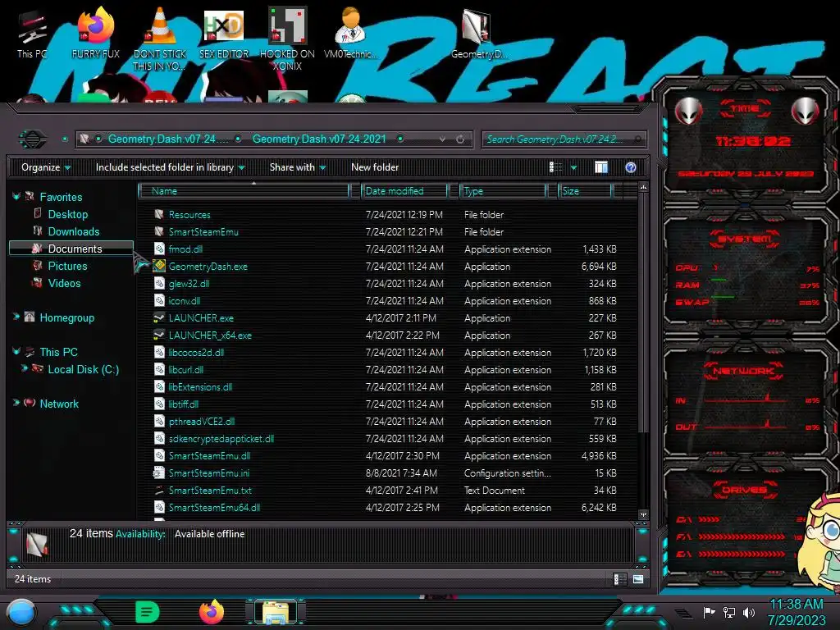Select Desktop in Favorites

tap(68, 214)
